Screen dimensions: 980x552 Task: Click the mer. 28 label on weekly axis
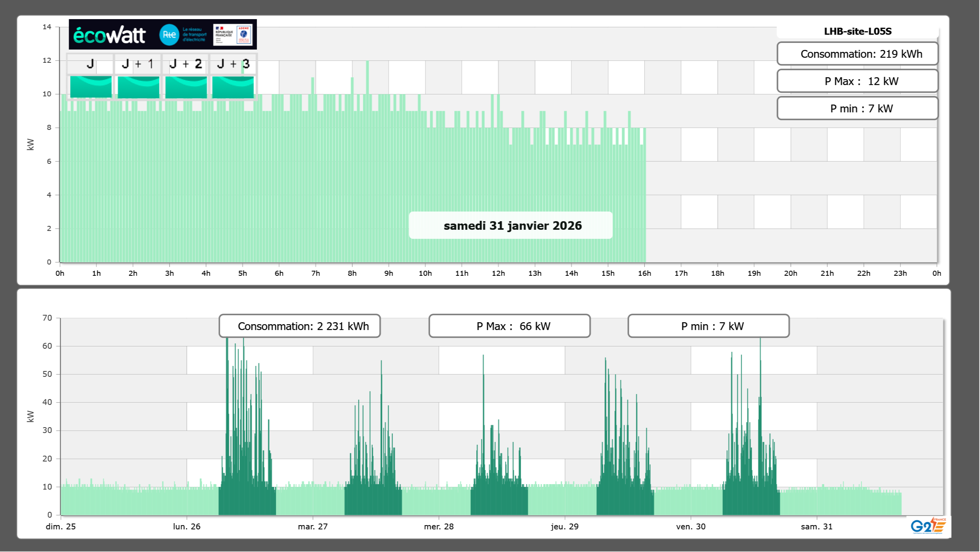pyautogui.click(x=439, y=526)
